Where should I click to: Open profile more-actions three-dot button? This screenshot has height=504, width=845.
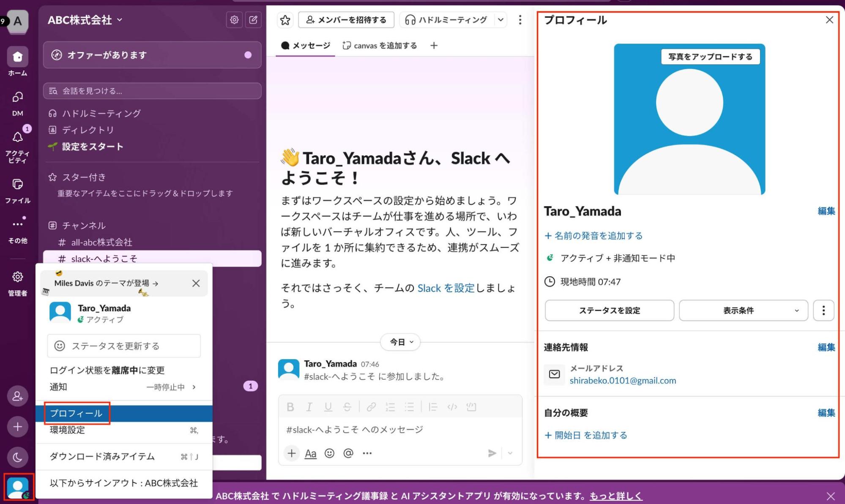tap(823, 311)
